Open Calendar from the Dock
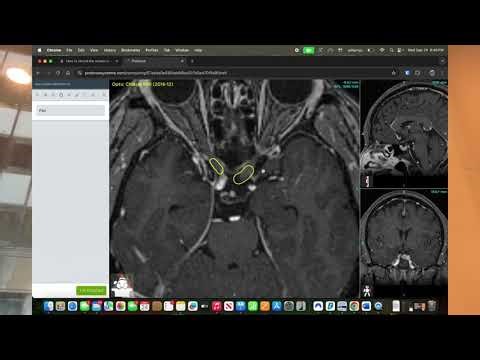 coord(145,306)
